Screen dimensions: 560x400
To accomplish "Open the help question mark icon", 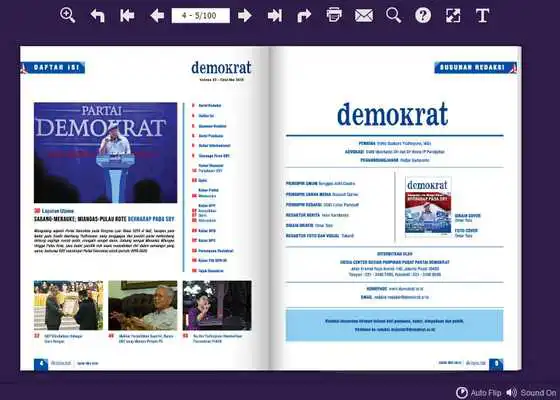I will tap(423, 15).
